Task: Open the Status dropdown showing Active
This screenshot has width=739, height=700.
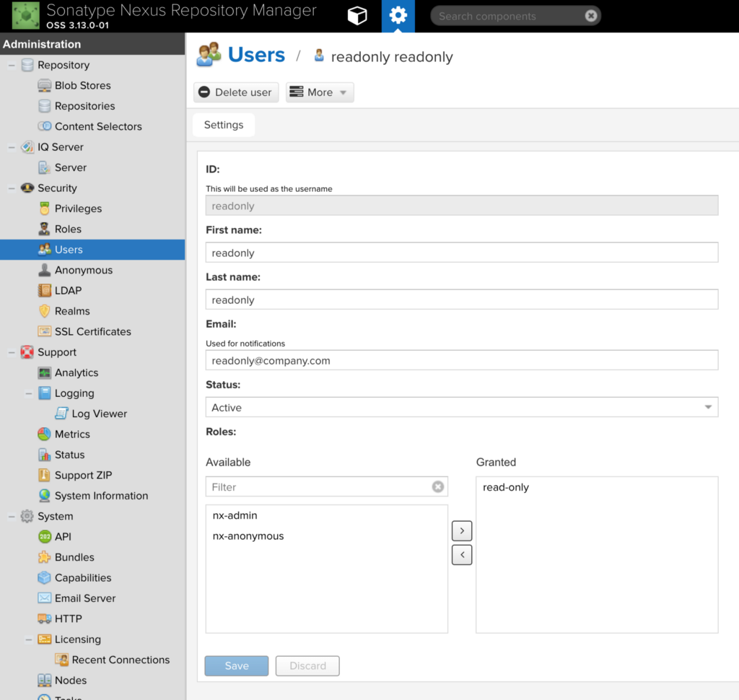Action: click(x=461, y=407)
